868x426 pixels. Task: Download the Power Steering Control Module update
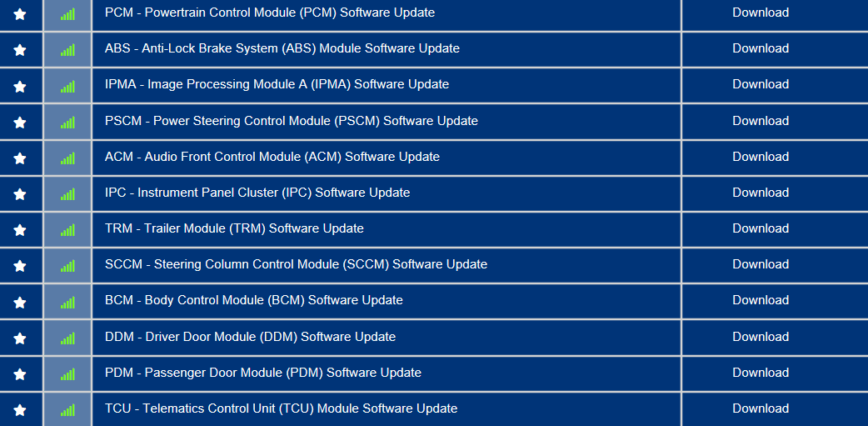761,121
